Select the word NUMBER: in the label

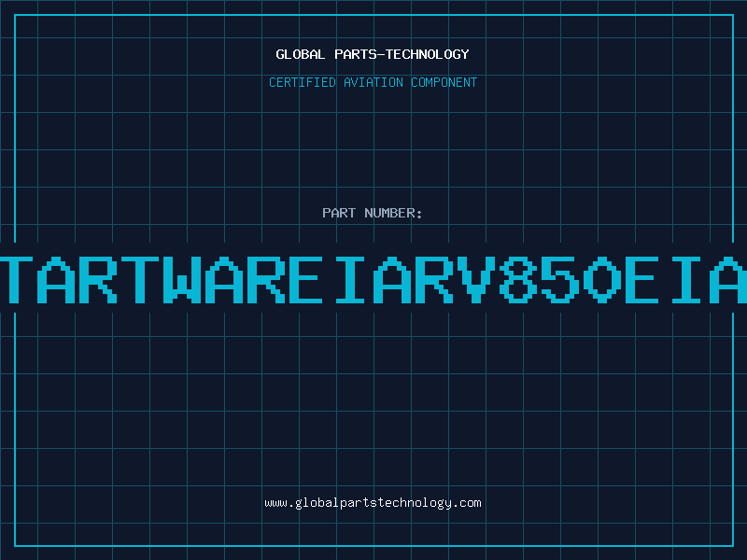[x=392, y=213]
